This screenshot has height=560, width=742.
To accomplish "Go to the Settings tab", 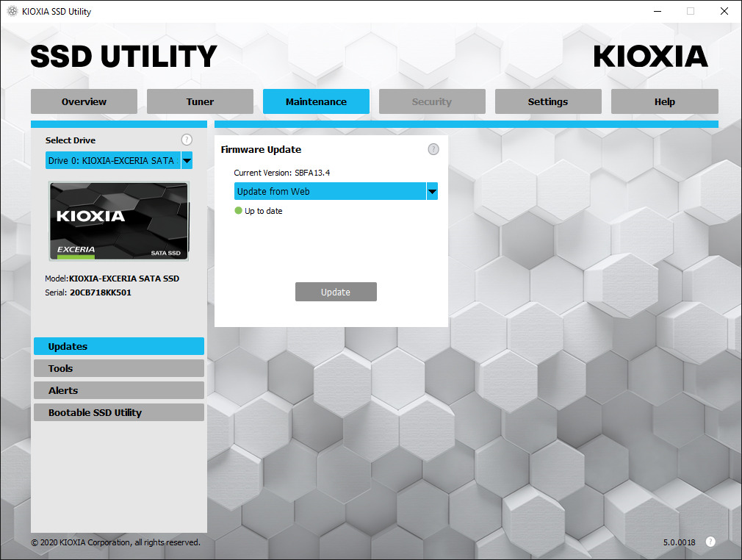I will (547, 101).
